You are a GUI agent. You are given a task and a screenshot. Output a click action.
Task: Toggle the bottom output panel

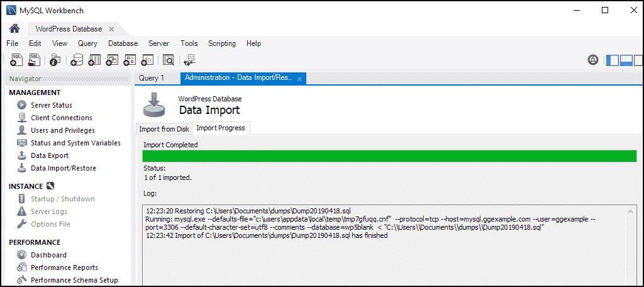click(626, 60)
